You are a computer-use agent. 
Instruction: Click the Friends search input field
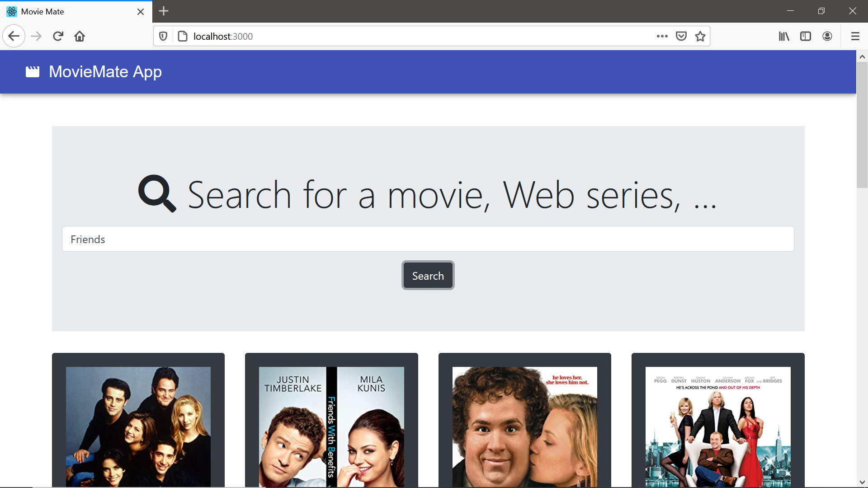[428, 239]
